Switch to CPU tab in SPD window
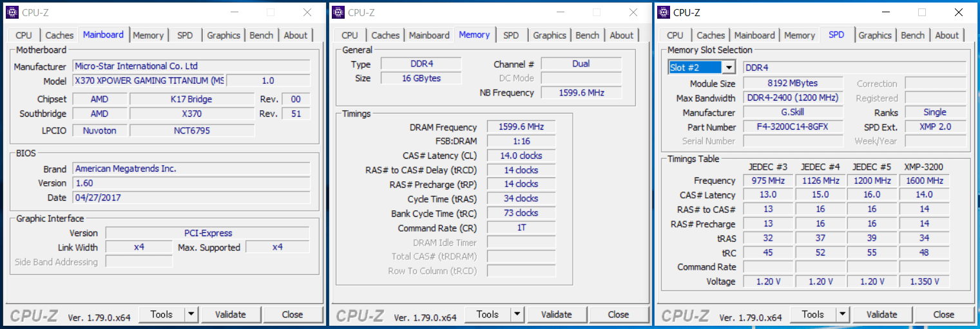This screenshot has width=980, height=329. point(675,35)
